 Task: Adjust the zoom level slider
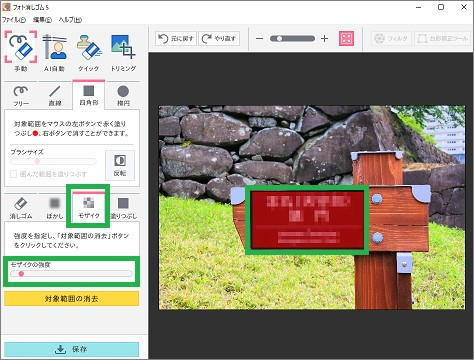pos(292,39)
